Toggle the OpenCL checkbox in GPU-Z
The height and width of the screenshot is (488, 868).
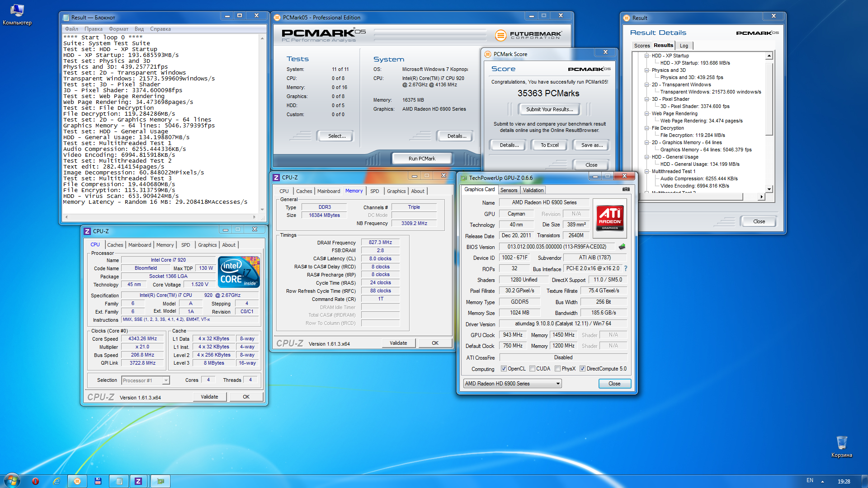[x=504, y=369]
